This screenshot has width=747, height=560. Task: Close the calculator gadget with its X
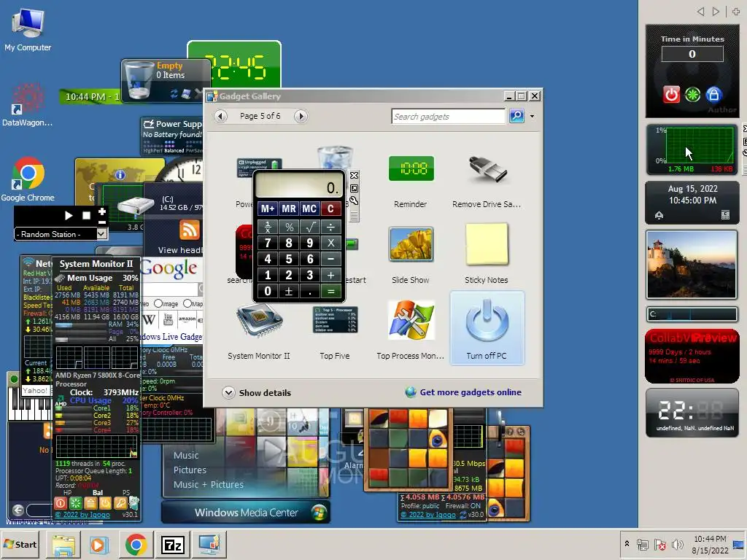point(354,176)
